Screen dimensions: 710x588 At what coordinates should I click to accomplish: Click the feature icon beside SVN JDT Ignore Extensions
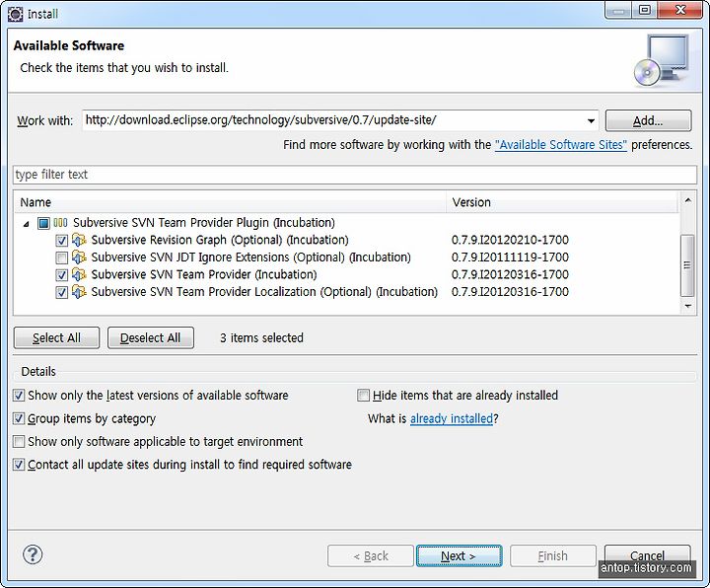point(79,257)
